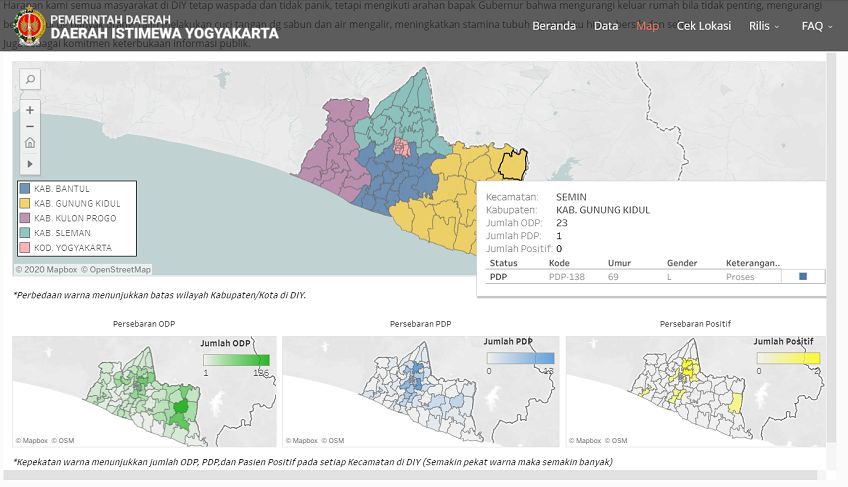The width and height of the screenshot is (848, 487).
Task: Open the 2020 Mapbox attribution link
Action: point(47,269)
